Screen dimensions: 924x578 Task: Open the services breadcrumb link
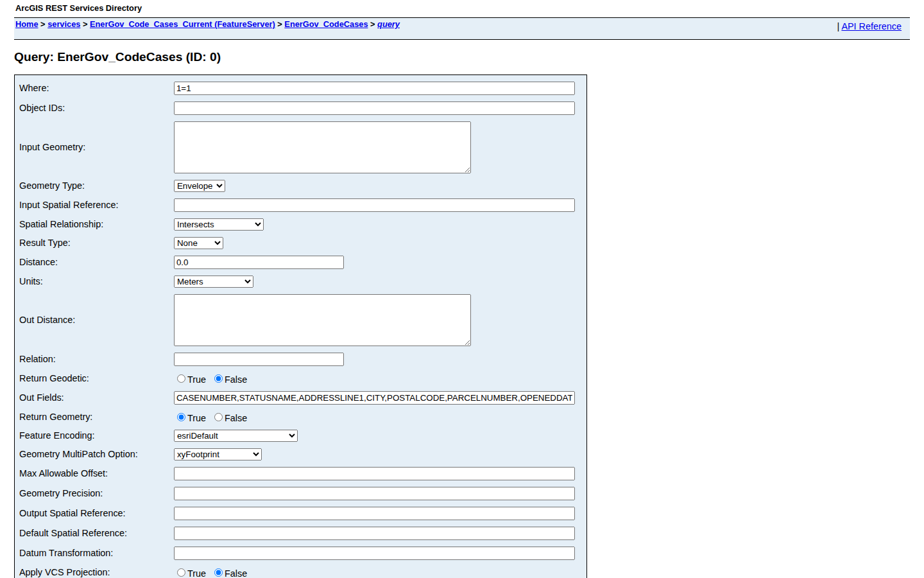click(x=64, y=24)
